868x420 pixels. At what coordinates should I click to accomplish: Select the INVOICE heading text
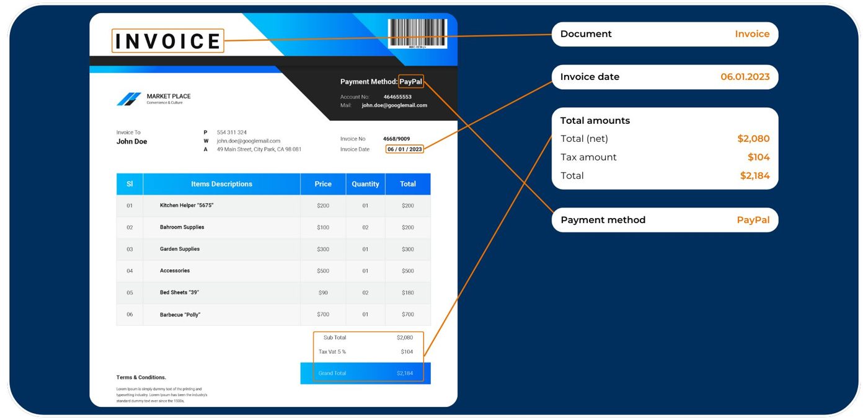point(168,41)
